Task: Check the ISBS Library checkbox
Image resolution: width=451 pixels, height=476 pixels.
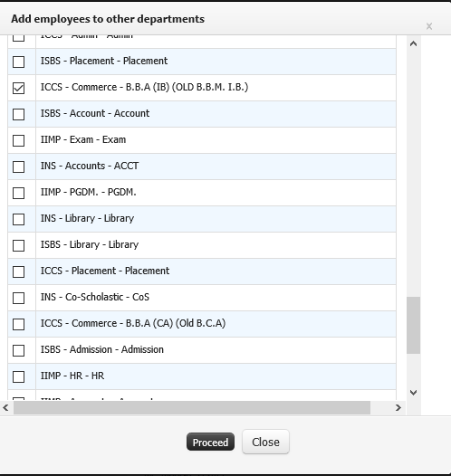Action: coord(18,245)
